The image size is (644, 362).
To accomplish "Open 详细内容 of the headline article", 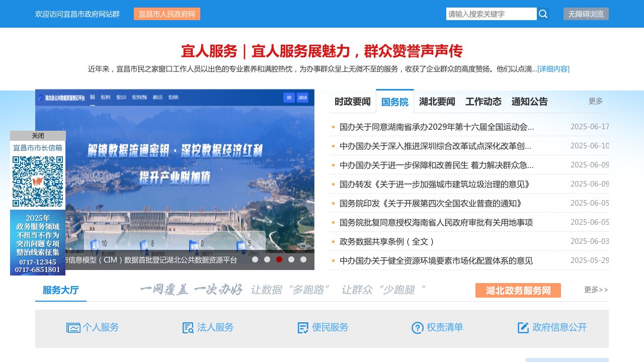I will click(553, 69).
